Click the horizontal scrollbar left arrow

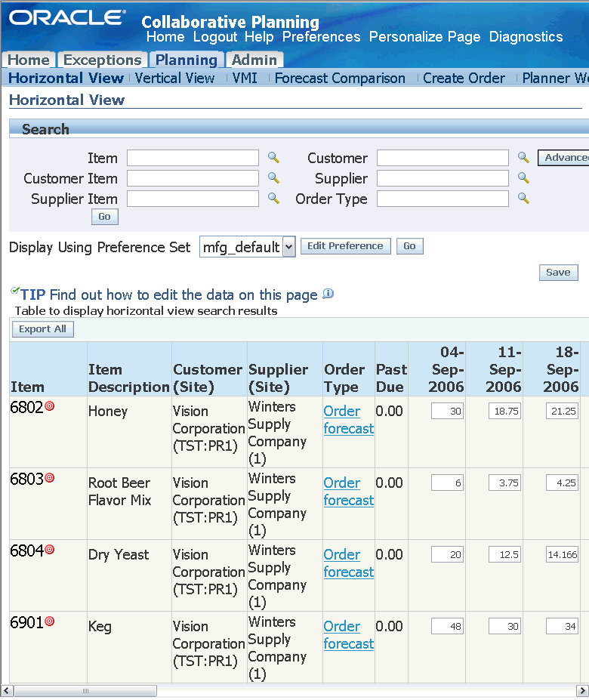click(x=6, y=691)
